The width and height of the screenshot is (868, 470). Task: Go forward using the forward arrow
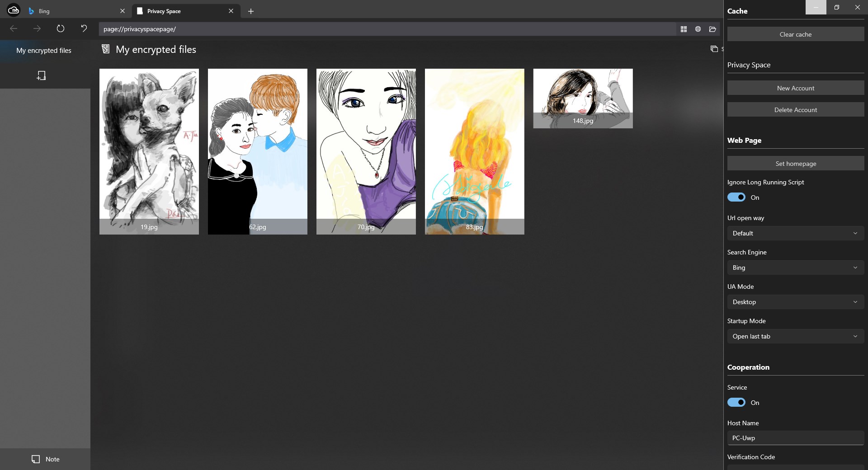tap(37, 29)
